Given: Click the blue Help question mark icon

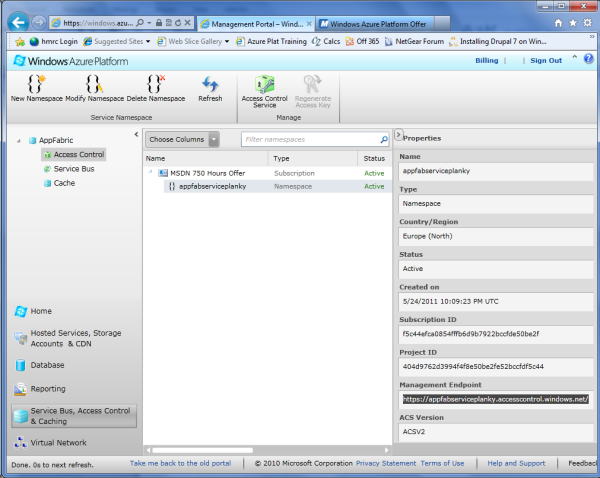Looking at the screenshot, I should click(x=589, y=59).
